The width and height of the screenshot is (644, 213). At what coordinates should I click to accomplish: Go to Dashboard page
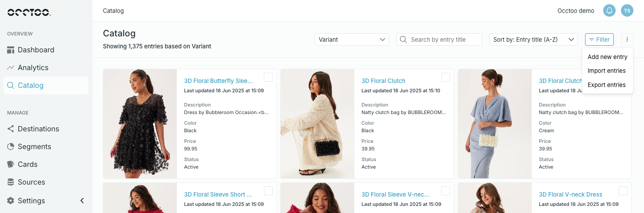tap(36, 50)
